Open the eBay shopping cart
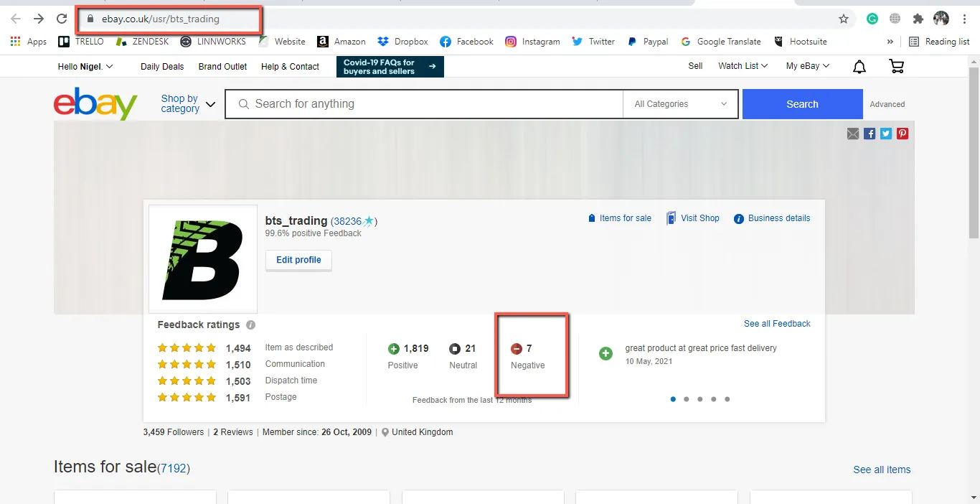This screenshot has width=980, height=504. click(896, 67)
